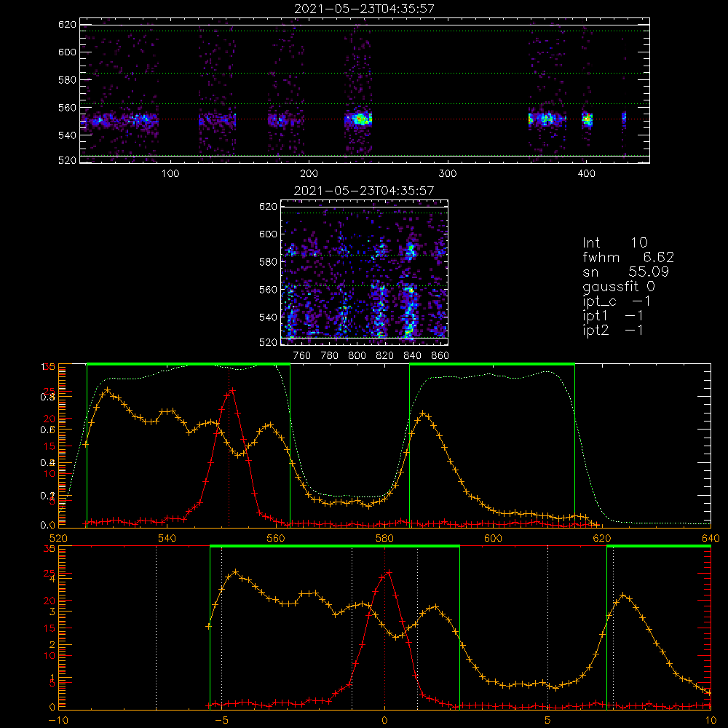728x728 pixels.
Task: Click white dotted vertical line at -7 in bottom plot
Action: tap(156, 628)
